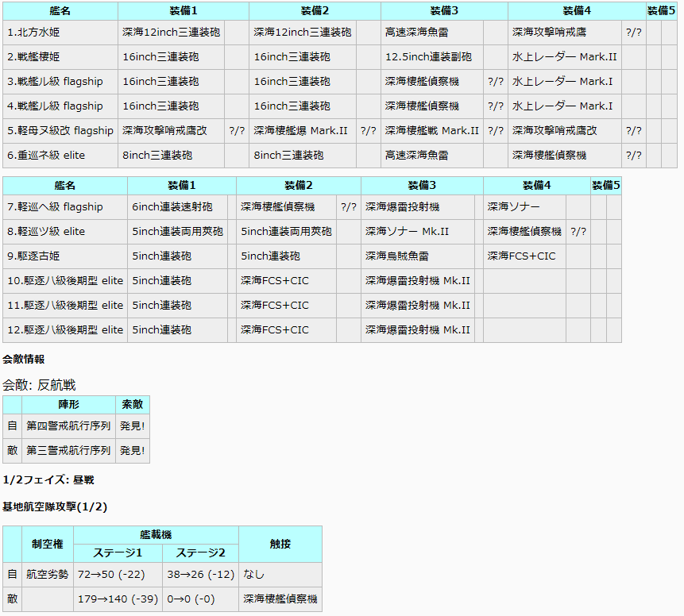Viewport: 684px width, 616px height.
Task: Select the 航空劣勢 air superiority cell
Action: (48, 575)
